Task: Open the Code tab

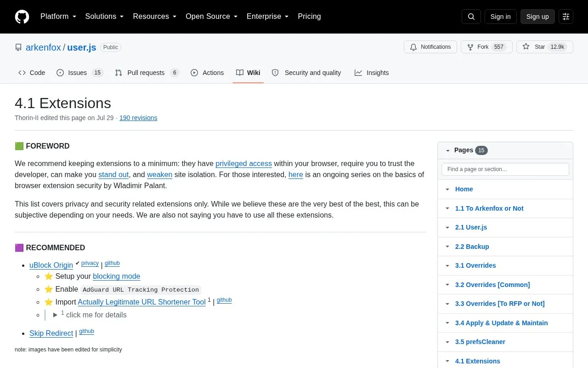Action: pyautogui.click(x=32, y=73)
